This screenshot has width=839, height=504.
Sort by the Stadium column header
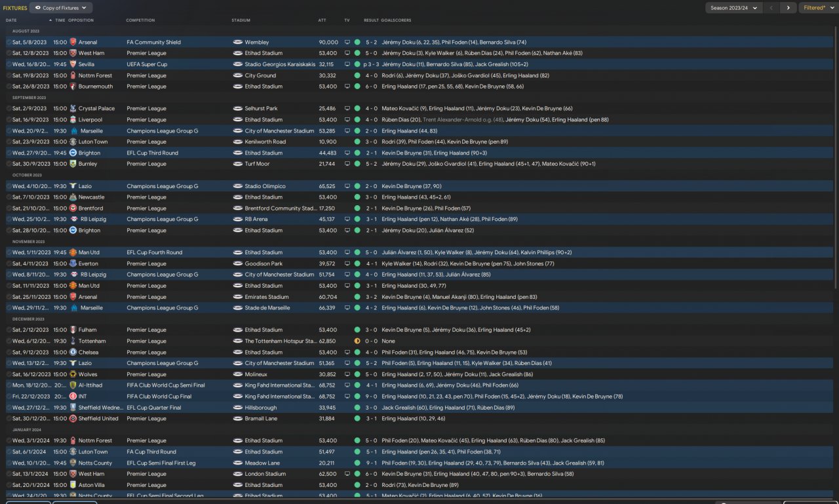pyautogui.click(x=241, y=20)
